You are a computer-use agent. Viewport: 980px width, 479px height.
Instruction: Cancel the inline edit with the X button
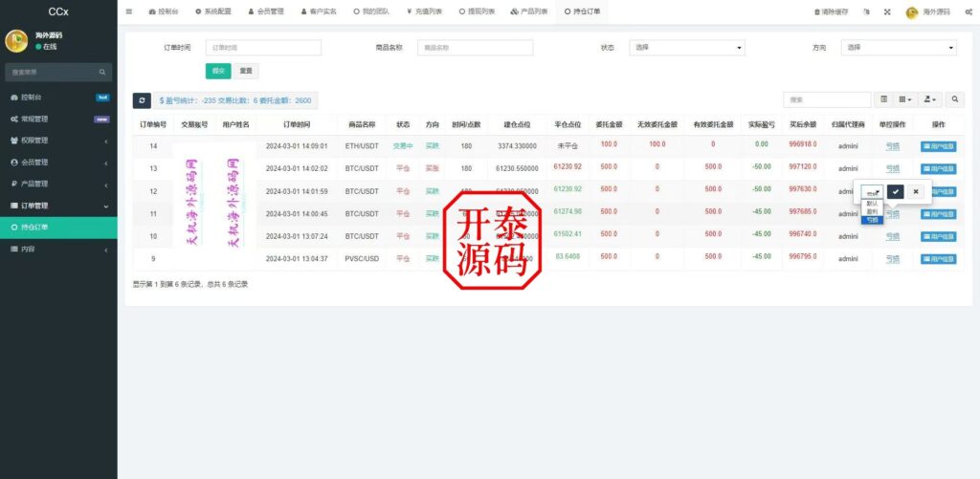pos(915,192)
